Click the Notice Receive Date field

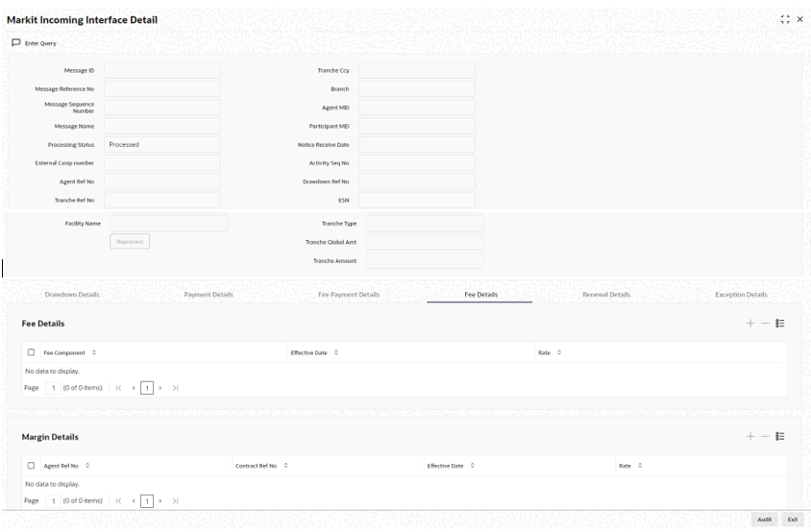pos(417,145)
